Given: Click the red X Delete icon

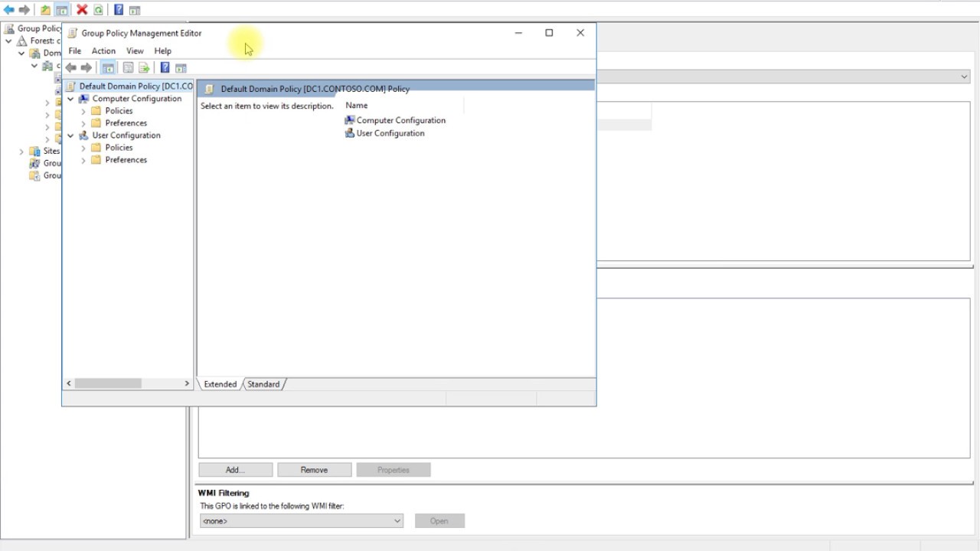Looking at the screenshot, I should [82, 10].
